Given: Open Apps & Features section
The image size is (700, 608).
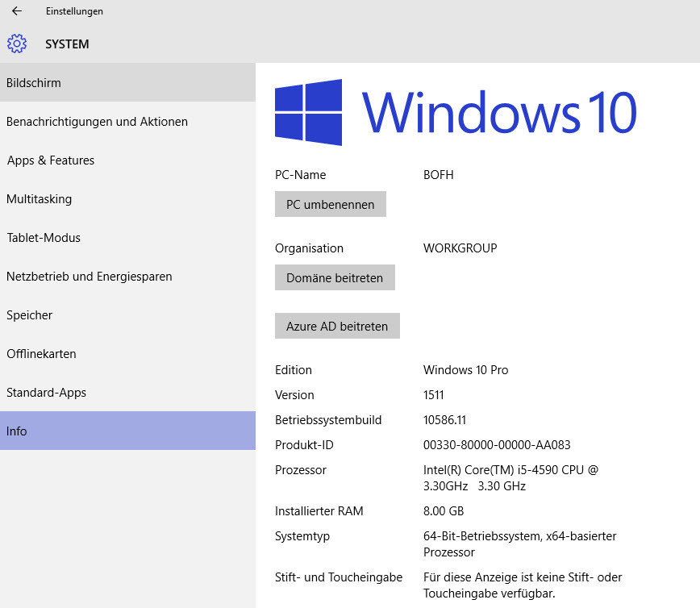Looking at the screenshot, I should point(127,160).
